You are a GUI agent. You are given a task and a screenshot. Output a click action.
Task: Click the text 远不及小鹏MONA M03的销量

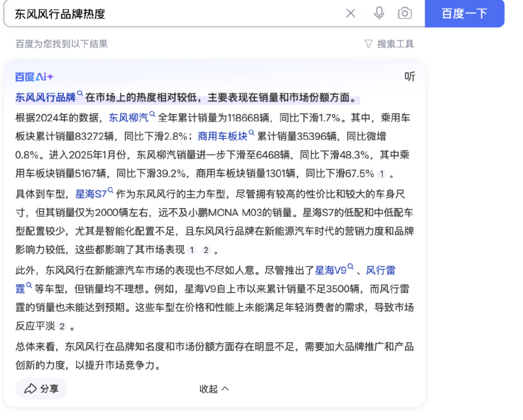coord(225,213)
